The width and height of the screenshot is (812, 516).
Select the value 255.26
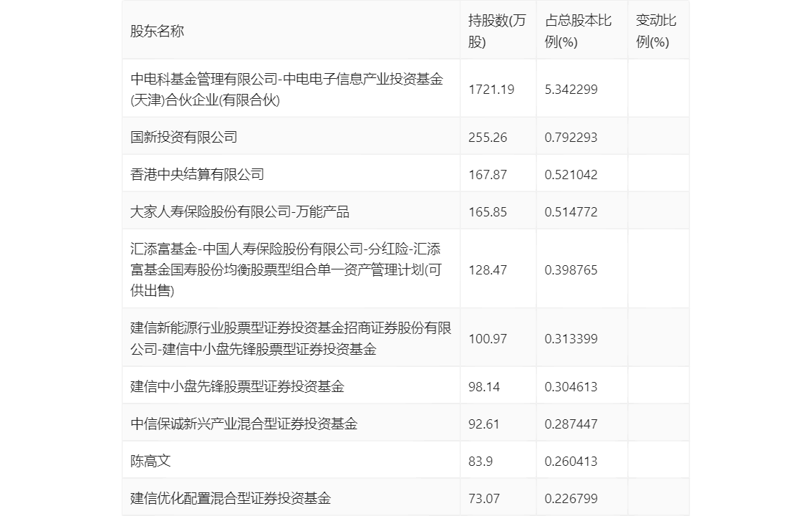488,138
